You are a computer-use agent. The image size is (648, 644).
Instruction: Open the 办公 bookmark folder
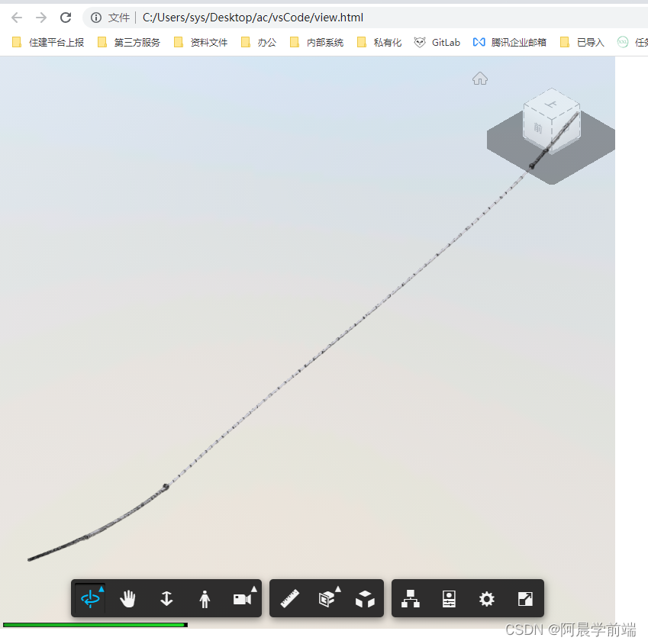point(258,42)
